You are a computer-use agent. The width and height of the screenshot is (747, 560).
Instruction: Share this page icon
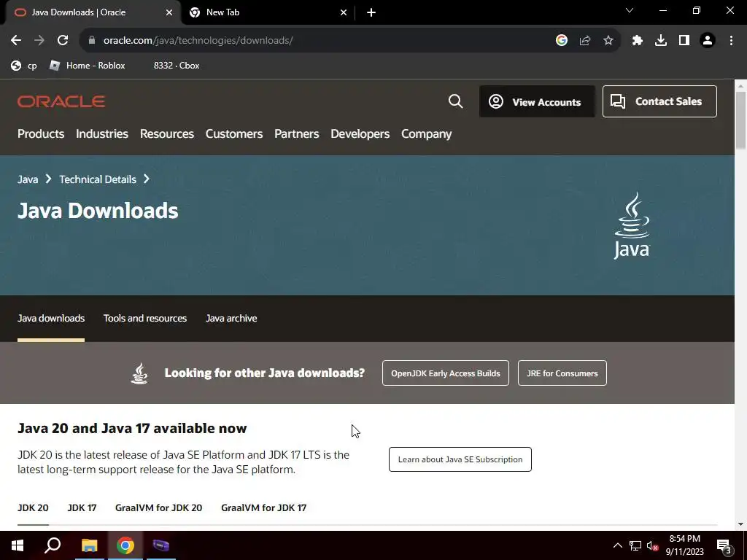click(x=585, y=41)
